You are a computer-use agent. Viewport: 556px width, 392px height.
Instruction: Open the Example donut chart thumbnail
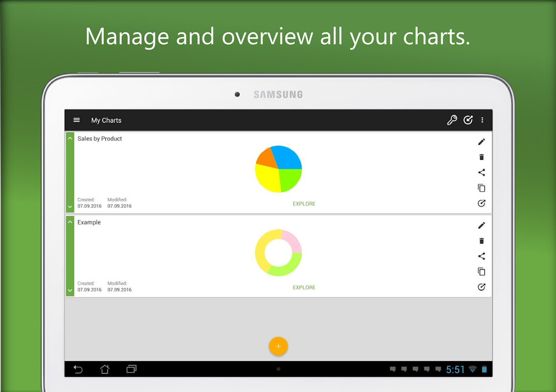[x=278, y=253]
